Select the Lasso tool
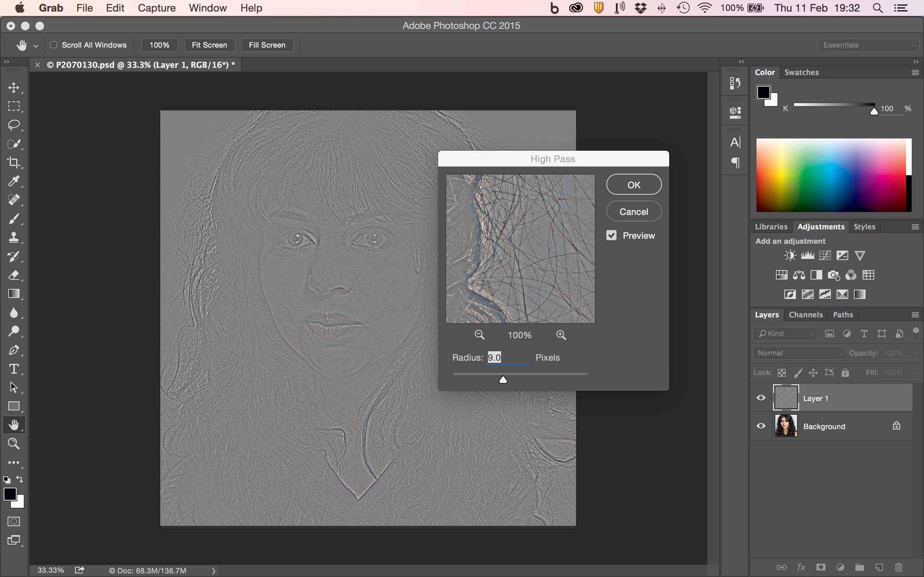 point(14,125)
